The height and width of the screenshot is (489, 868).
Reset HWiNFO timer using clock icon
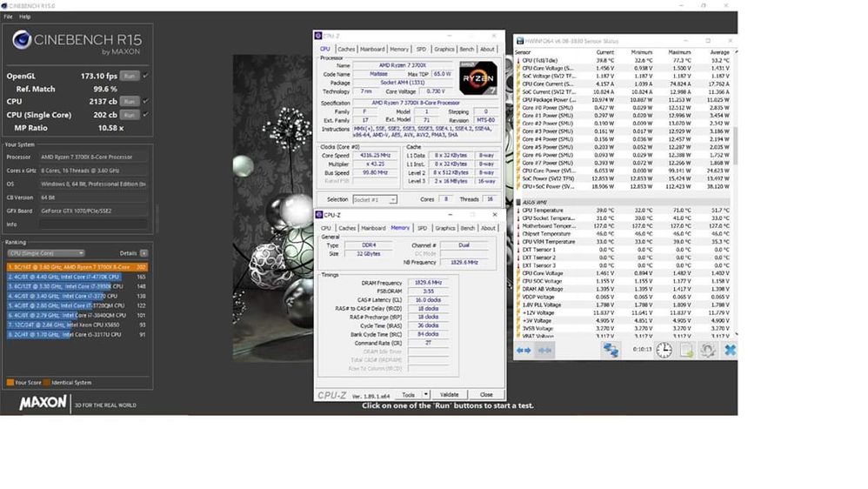click(x=664, y=350)
